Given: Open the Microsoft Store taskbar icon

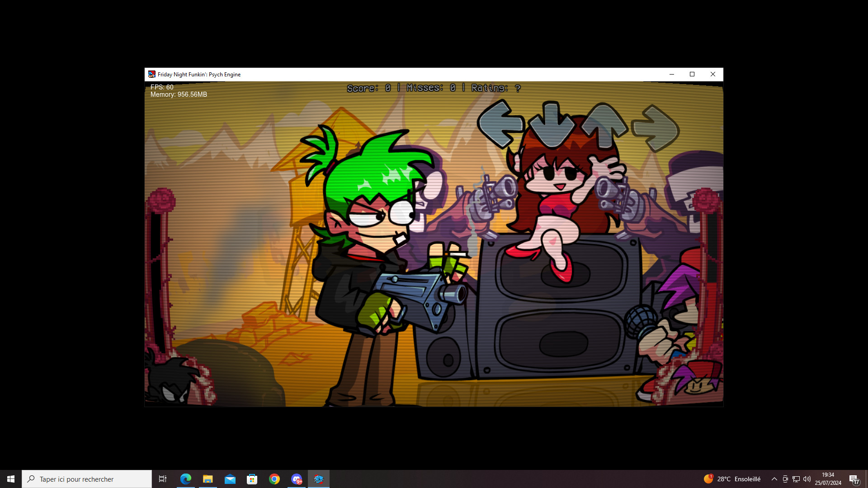Looking at the screenshot, I should (252, 479).
